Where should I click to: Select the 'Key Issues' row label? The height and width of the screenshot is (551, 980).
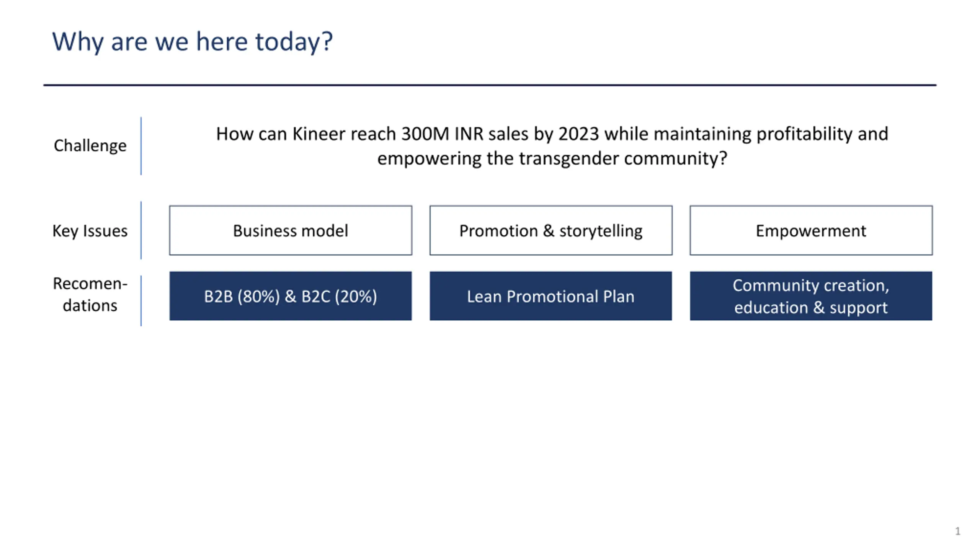[x=90, y=231]
